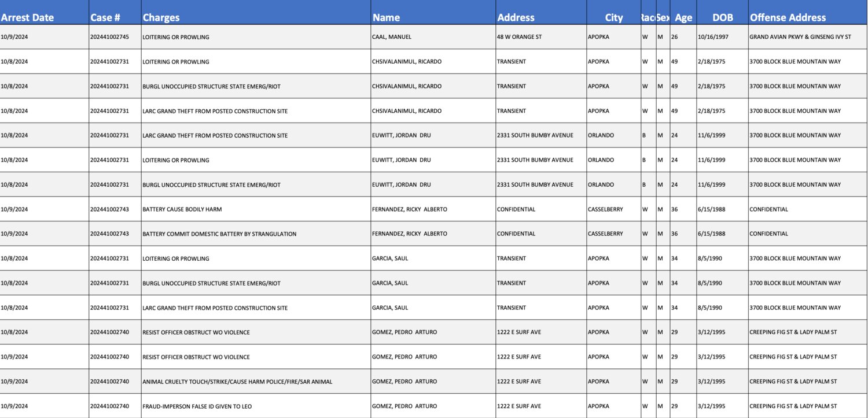Select age 29 in the ANIMAL CRUELTY row
The height and width of the screenshot is (418, 868).
(x=674, y=382)
